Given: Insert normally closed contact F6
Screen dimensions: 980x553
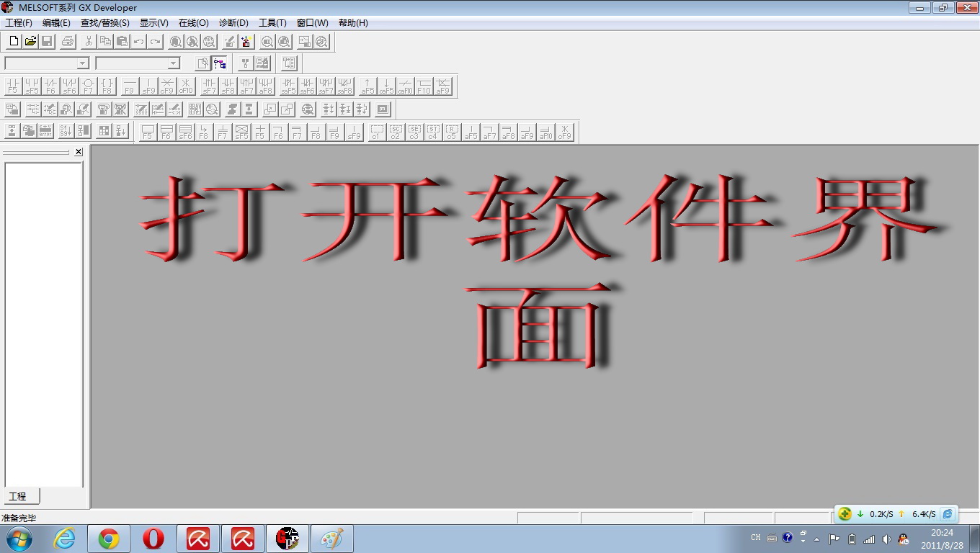Looking at the screenshot, I should [x=50, y=86].
